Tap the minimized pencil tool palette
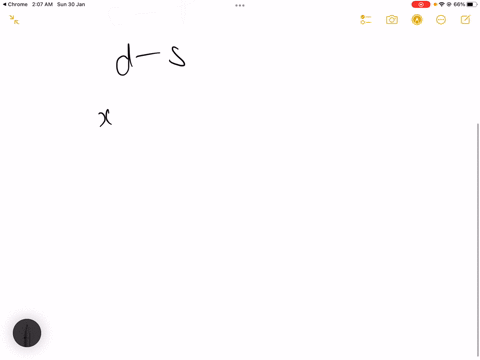Screen dimensions: 480x360 click(x=27, y=333)
